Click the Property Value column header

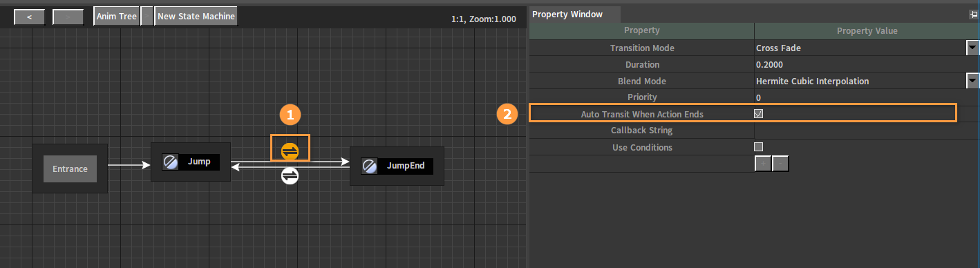click(x=867, y=31)
